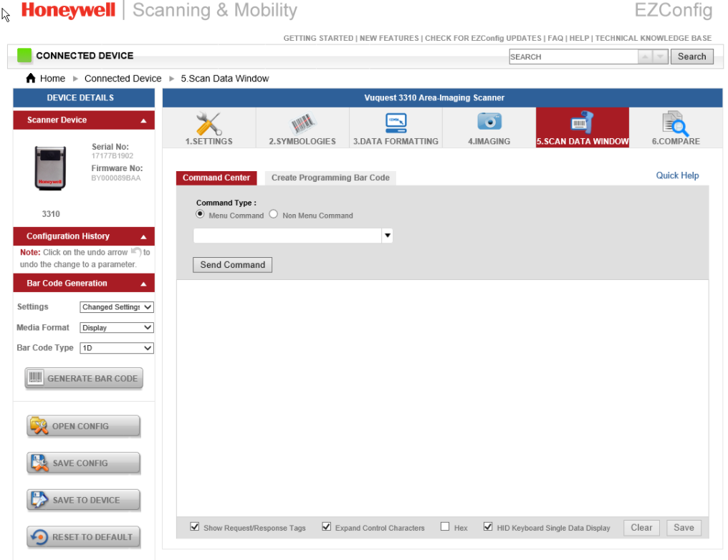Click the SAVE TO DEVICE button label
728x560 pixels.
pos(87,500)
